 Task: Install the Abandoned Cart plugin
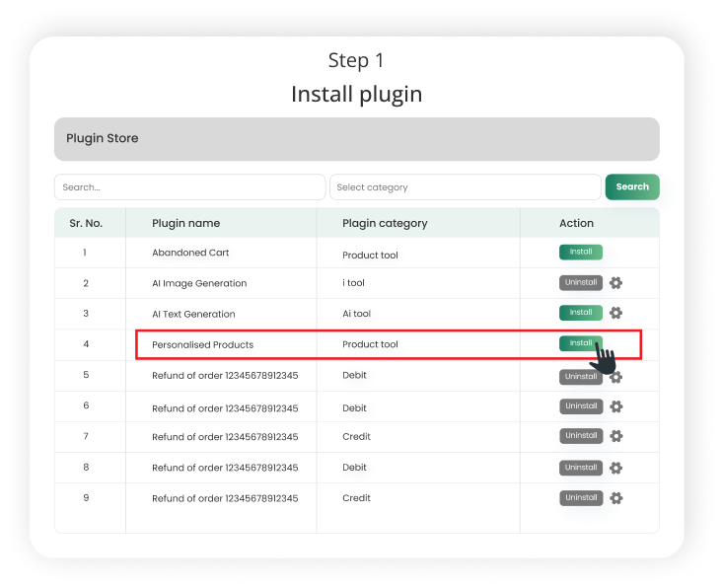click(x=581, y=252)
